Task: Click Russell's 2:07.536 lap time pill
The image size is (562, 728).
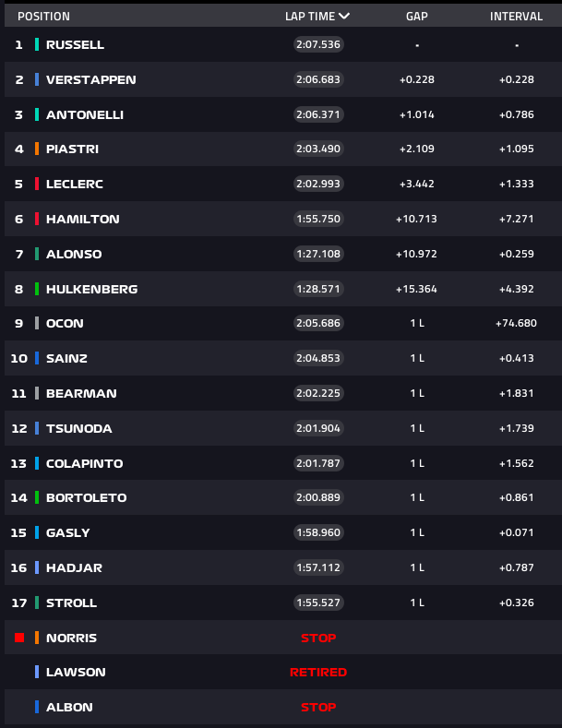Action: coord(318,44)
